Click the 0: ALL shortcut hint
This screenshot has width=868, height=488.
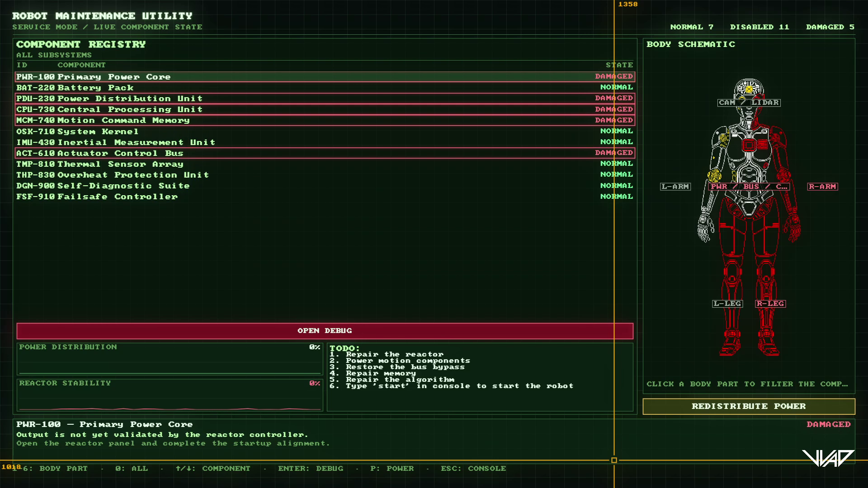(132, 469)
